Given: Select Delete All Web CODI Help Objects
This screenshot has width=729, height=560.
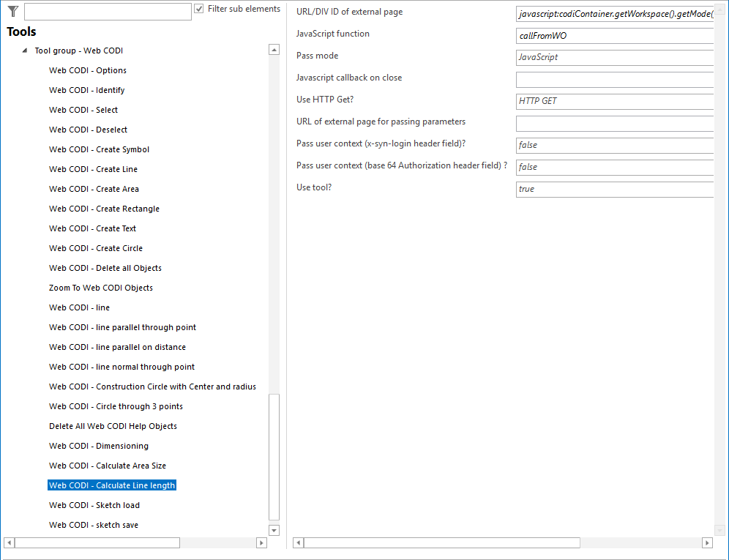Looking at the screenshot, I should pos(113,425).
